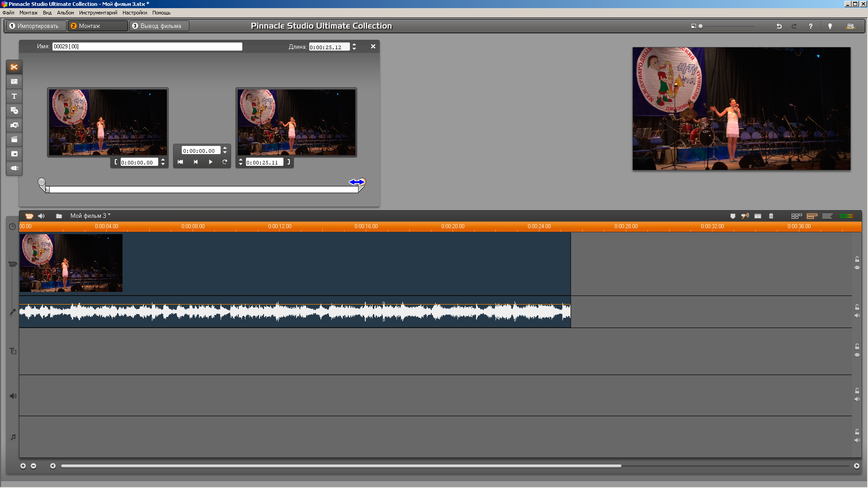Click the trash delete clip icon
868x488 pixels.
[771, 216]
